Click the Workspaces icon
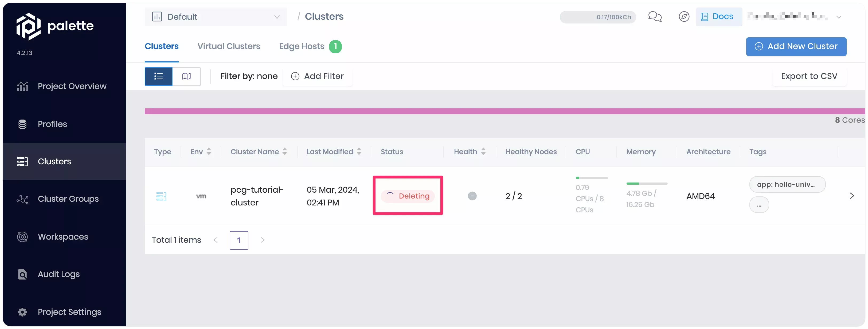Image resolution: width=868 pixels, height=329 pixels. [22, 236]
